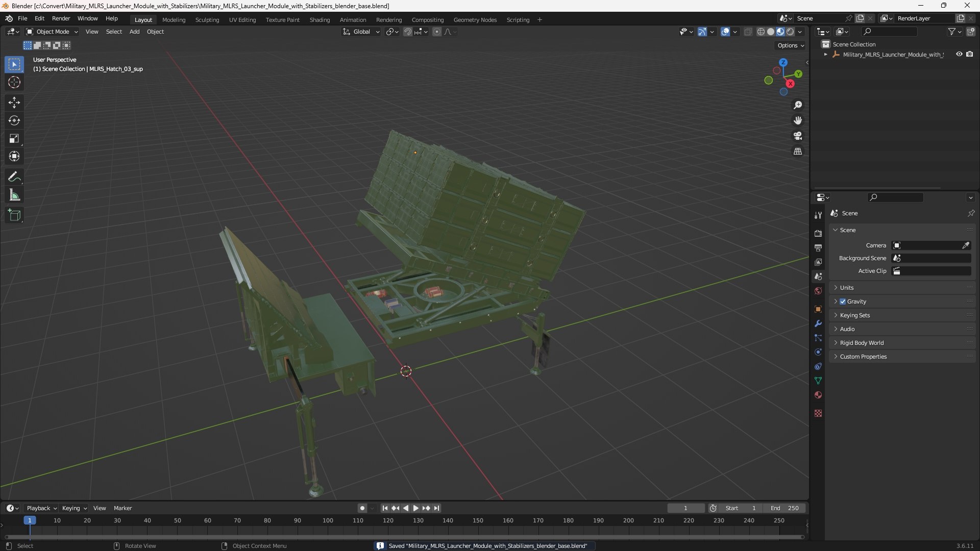
Task: Select the Cursor tool in toolbar
Action: 14,82
